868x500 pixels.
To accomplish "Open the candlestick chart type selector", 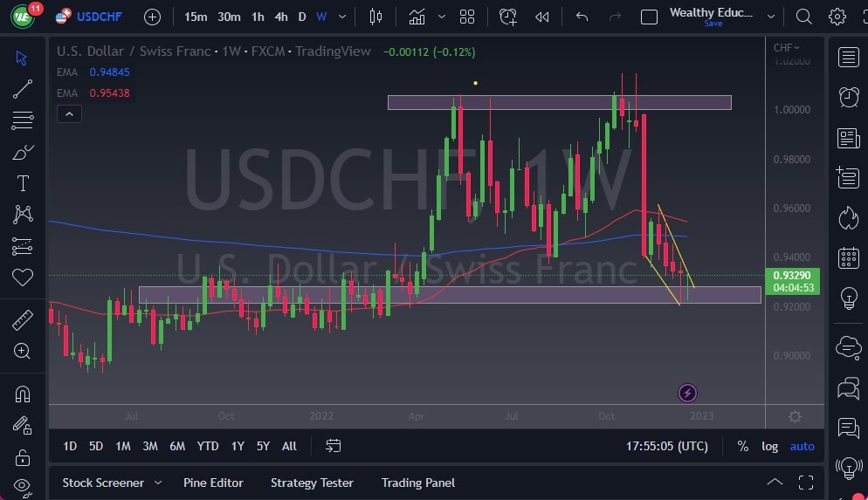I will coord(375,17).
